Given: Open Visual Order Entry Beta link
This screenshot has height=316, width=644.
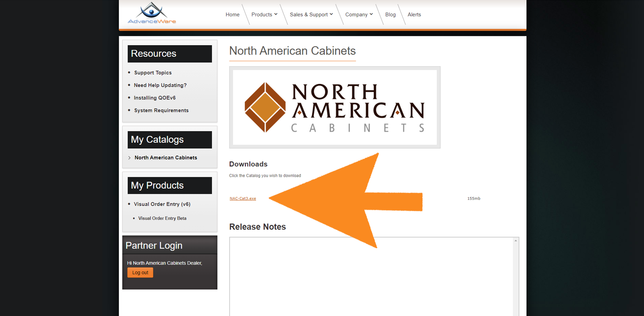Looking at the screenshot, I should click(162, 218).
